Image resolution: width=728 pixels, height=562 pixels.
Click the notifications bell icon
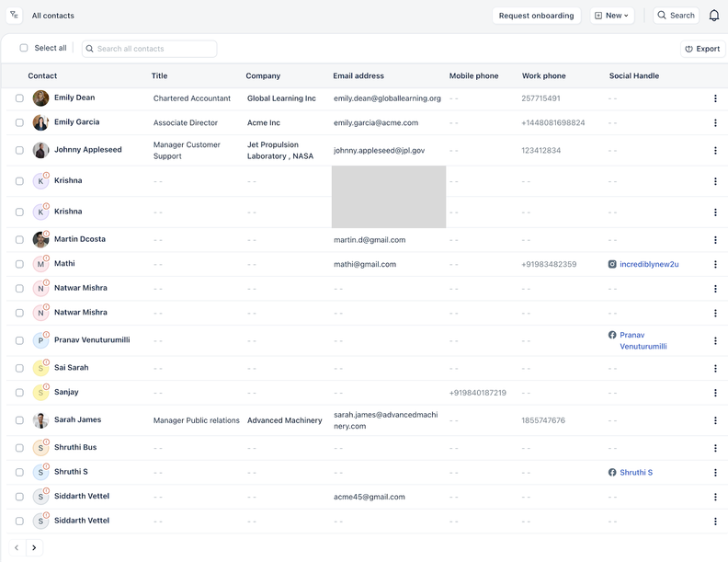[x=714, y=16]
